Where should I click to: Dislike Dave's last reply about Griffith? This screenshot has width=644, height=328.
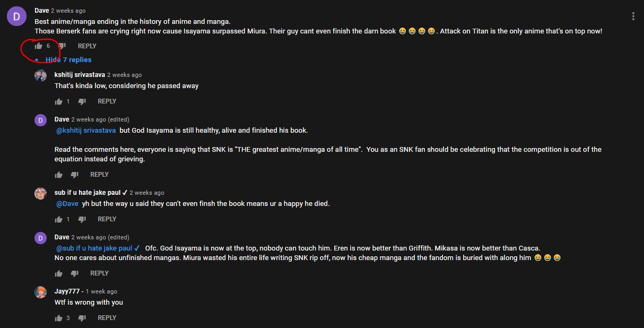click(74, 273)
